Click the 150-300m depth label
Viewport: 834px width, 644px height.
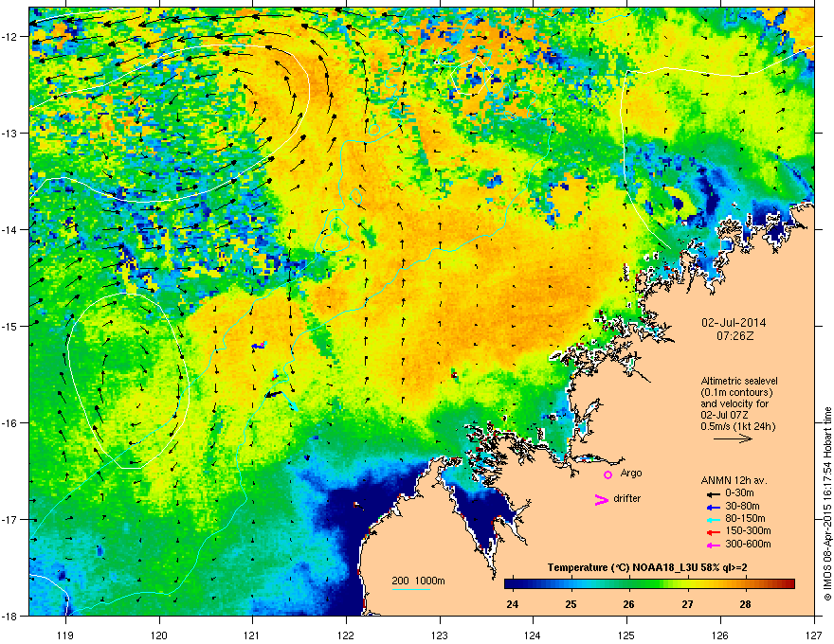point(748,530)
